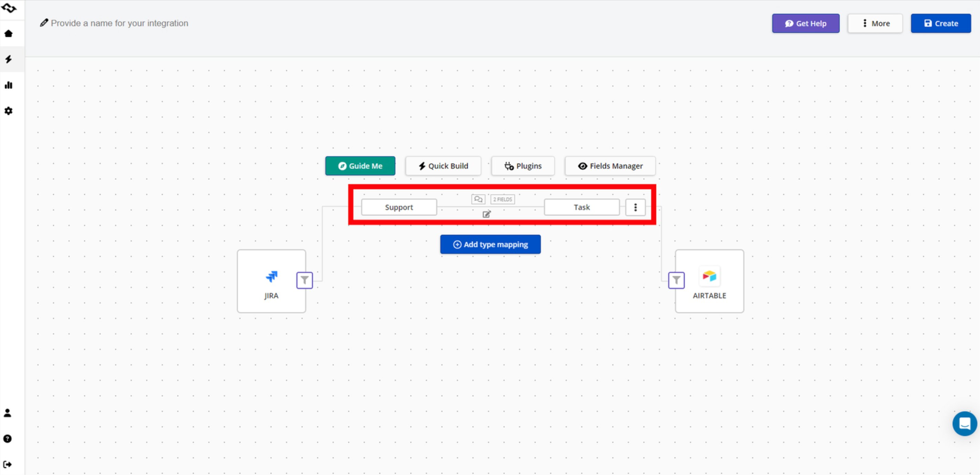Click the integration name input field
Screen dimensions: 980x475
[x=119, y=23]
